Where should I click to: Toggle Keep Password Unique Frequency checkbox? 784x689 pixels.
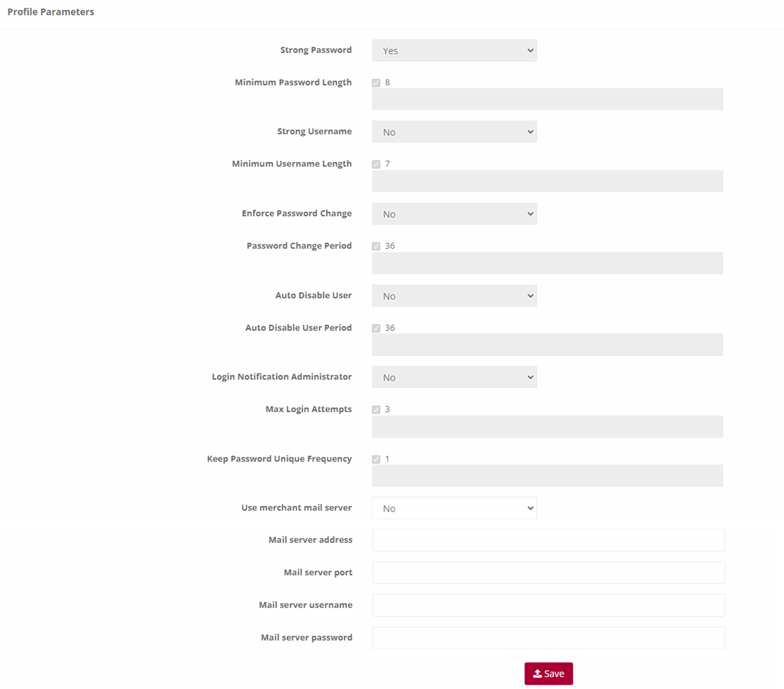(x=376, y=459)
